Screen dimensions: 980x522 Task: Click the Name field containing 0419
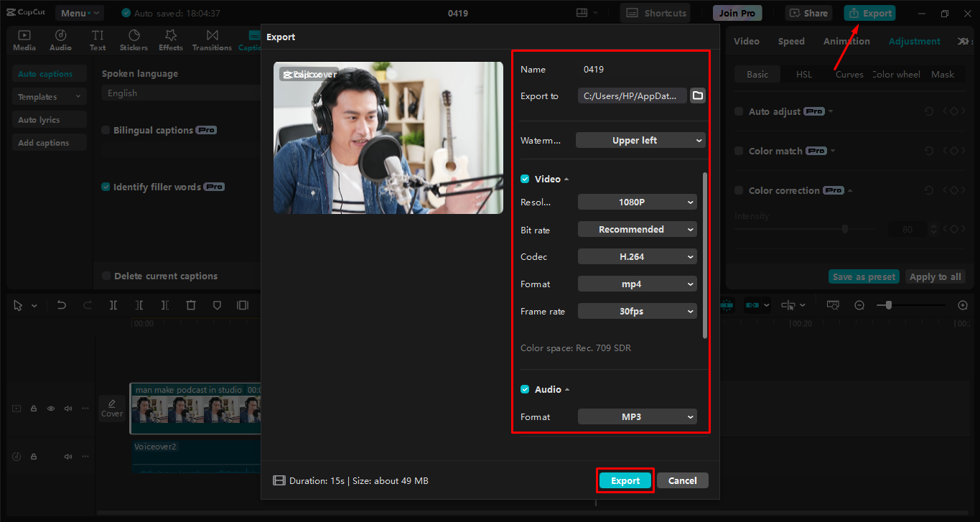[642, 70]
